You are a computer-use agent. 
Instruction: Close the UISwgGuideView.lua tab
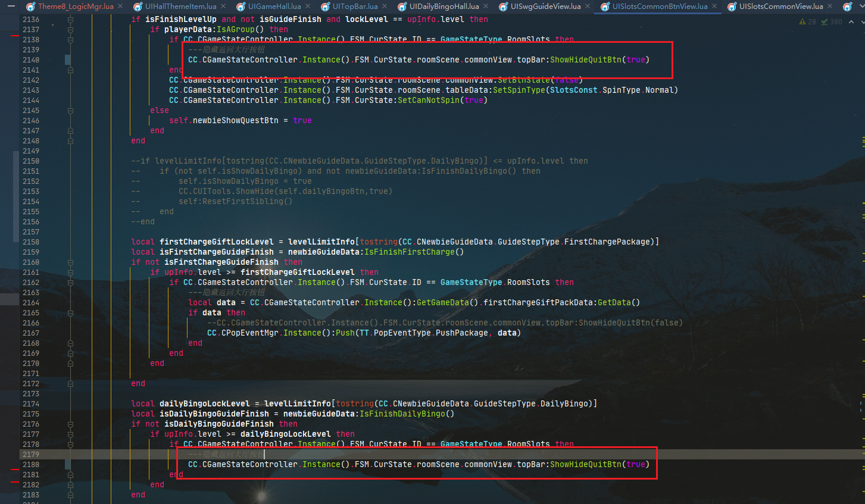(588, 7)
